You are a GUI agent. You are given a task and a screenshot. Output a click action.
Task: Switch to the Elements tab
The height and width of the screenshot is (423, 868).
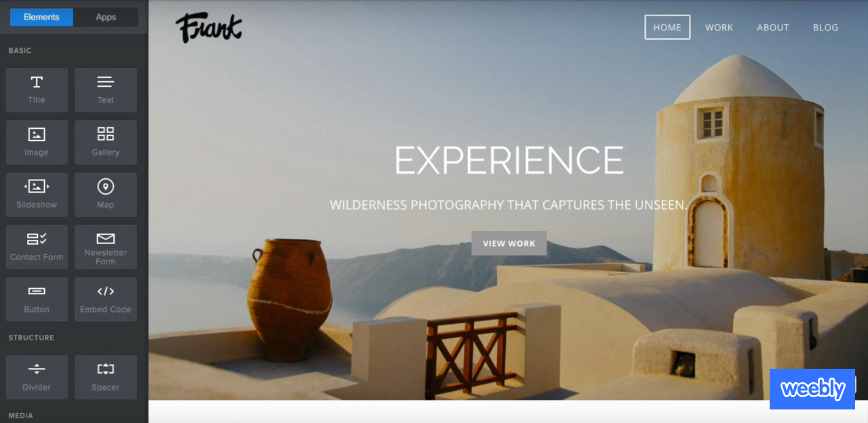pos(41,17)
